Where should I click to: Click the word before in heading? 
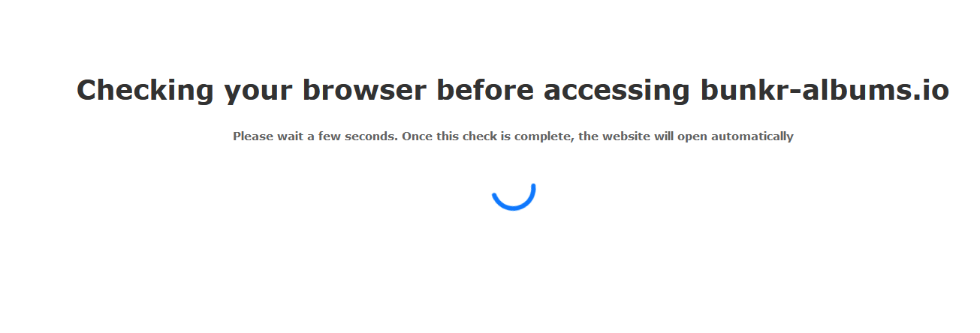pos(485,90)
